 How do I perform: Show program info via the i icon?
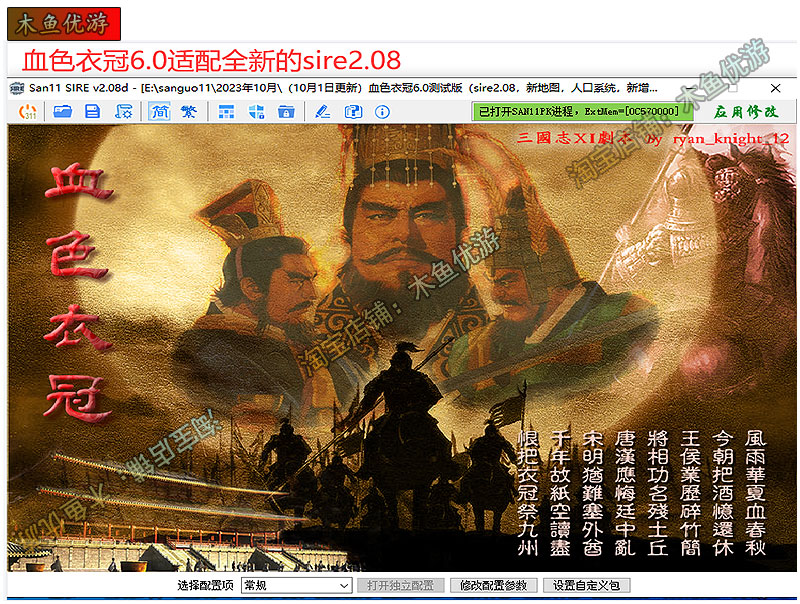pos(382,111)
